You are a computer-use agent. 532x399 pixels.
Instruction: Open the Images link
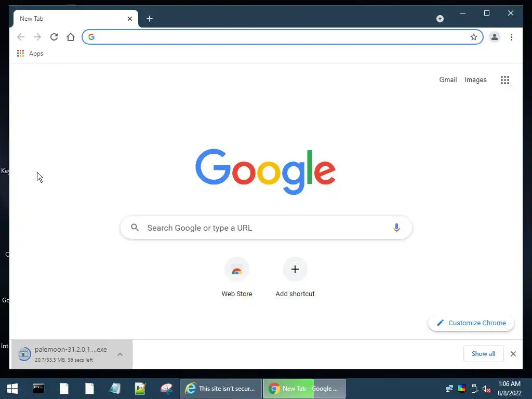pyautogui.click(x=475, y=79)
